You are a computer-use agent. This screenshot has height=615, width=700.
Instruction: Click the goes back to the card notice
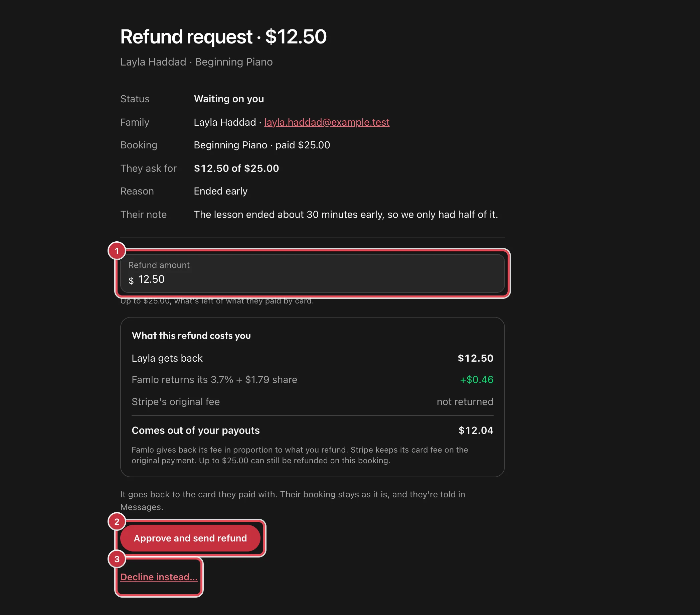point(293,500)
